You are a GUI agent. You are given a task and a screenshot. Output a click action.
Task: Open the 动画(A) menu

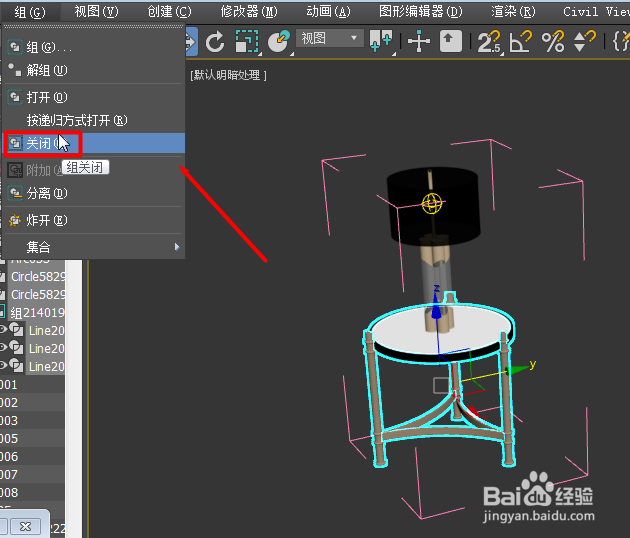click(328, 12)
